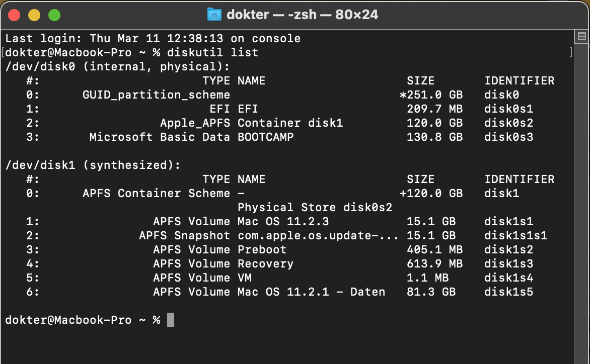Click the terminal cursor block at the prompt
Screen dimensions: 590x364
(171, 320)
